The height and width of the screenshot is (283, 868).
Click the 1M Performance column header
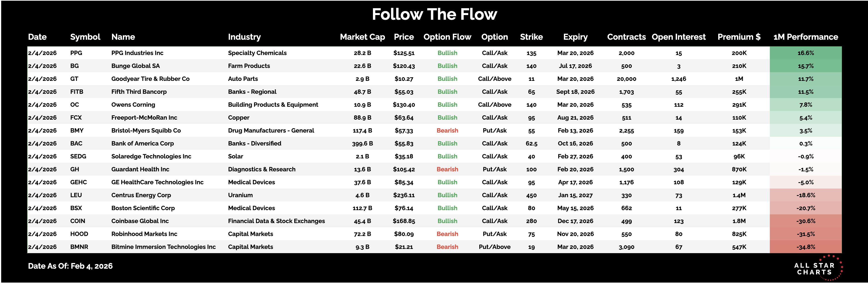(x=805, y=37)
